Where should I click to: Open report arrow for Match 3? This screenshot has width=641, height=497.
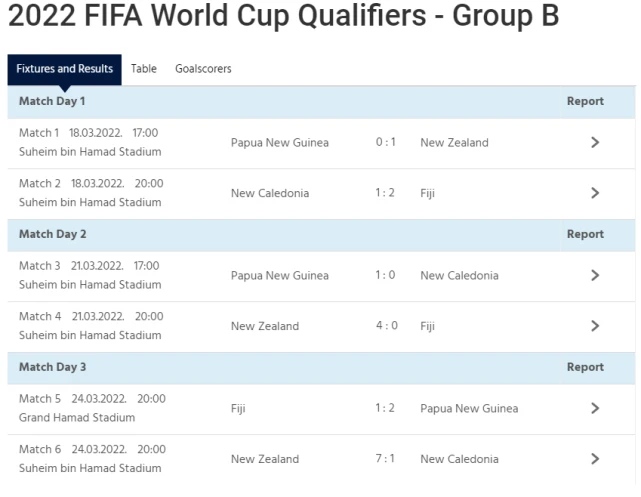click(595, 275)
